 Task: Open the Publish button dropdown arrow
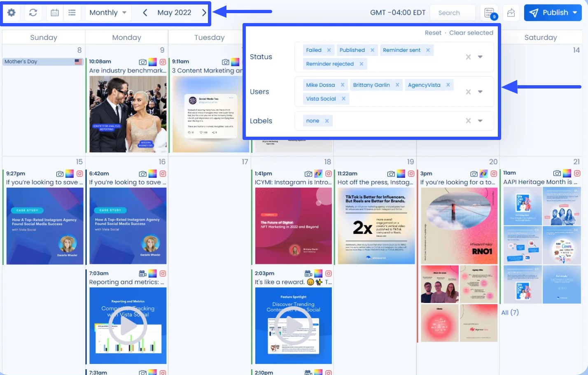pyautogui.click(x=575, y=12)
